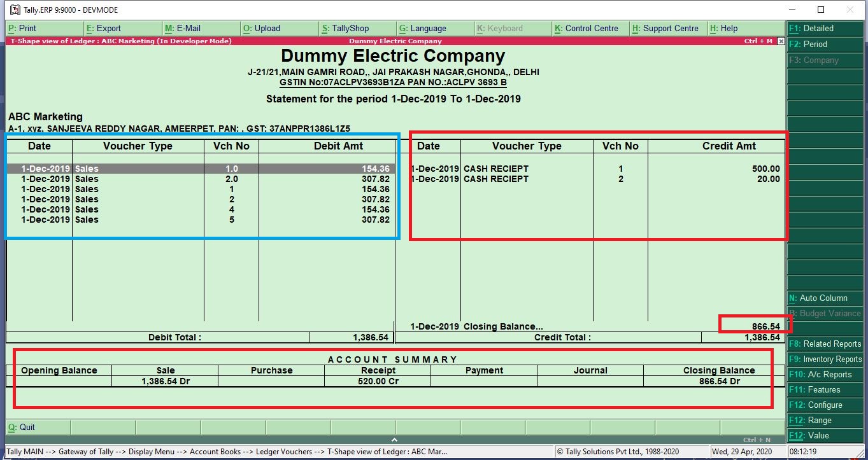The height and width of the screenshot is (460, 868).
Task: Open Support Centre
Action: pos(669,28)
